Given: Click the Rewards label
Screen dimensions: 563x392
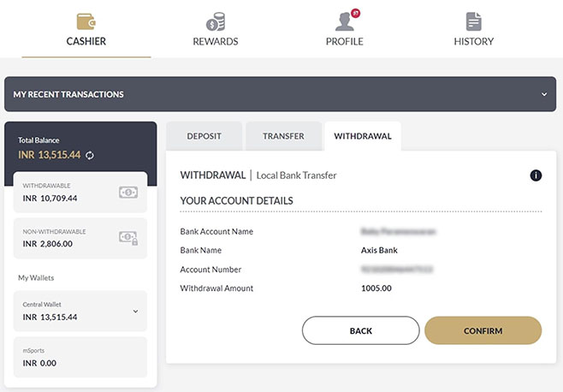Looking at the screenshot, I should [x=216, y=41].
